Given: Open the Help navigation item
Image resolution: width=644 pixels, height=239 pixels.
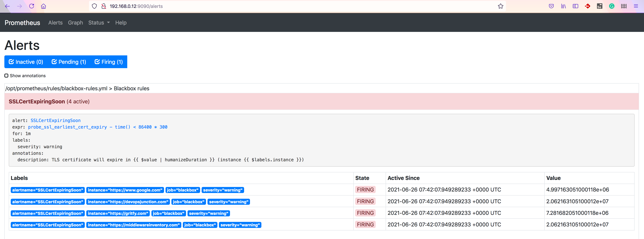Looking at the screenshot, I should tap(121, 23).
